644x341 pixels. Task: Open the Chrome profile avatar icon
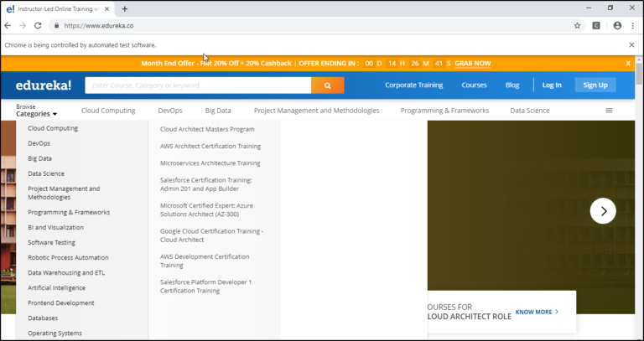click(x=617, y=25)
